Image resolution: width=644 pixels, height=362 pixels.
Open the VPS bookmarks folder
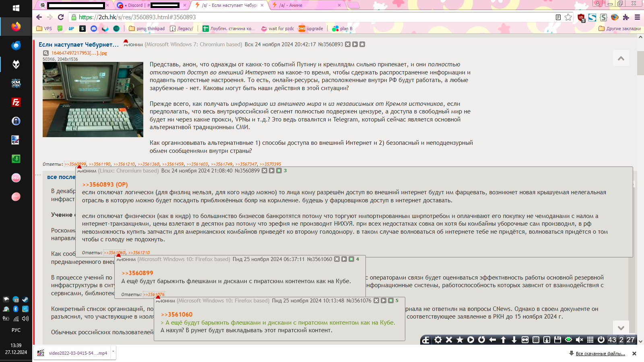pos(44,29)
